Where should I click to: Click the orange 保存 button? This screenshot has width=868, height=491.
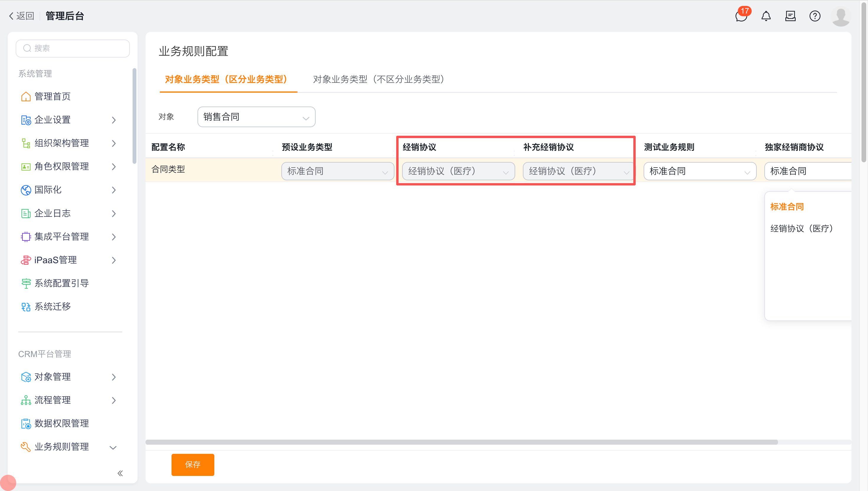click(x=192, y=465)
